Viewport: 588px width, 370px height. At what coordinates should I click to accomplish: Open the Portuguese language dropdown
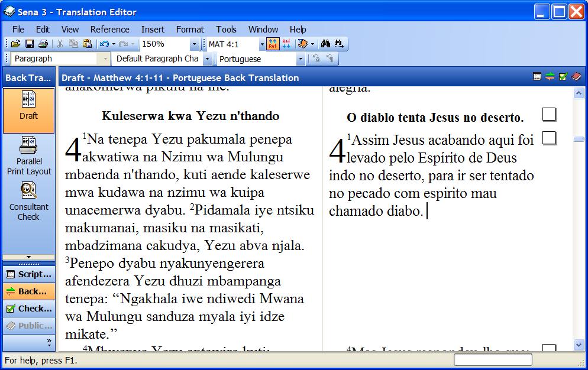300,59
